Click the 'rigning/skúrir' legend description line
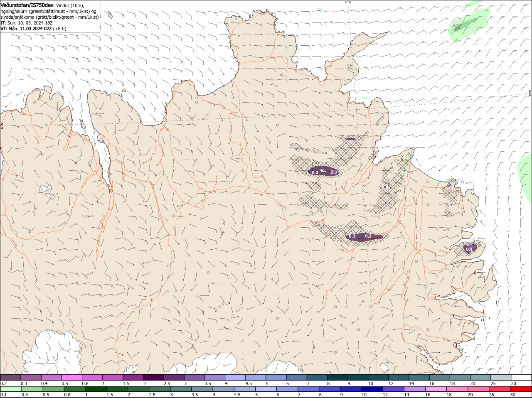 point(49,11)
